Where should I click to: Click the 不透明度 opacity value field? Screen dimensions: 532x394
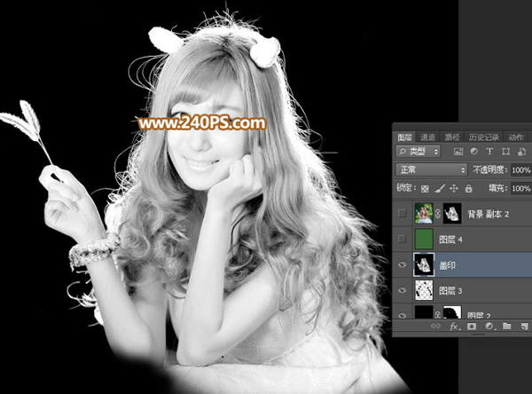pos(521,169)
